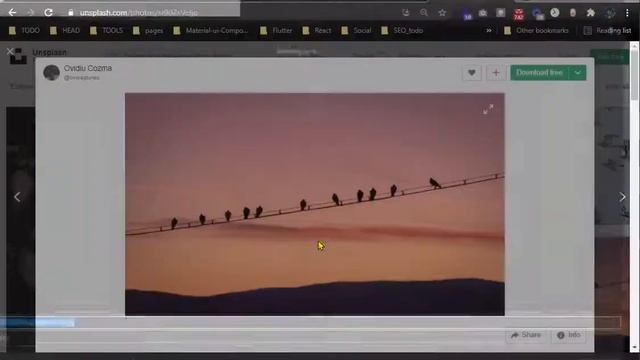Open the React bookmark folder
640x360 pixels.
317,31
